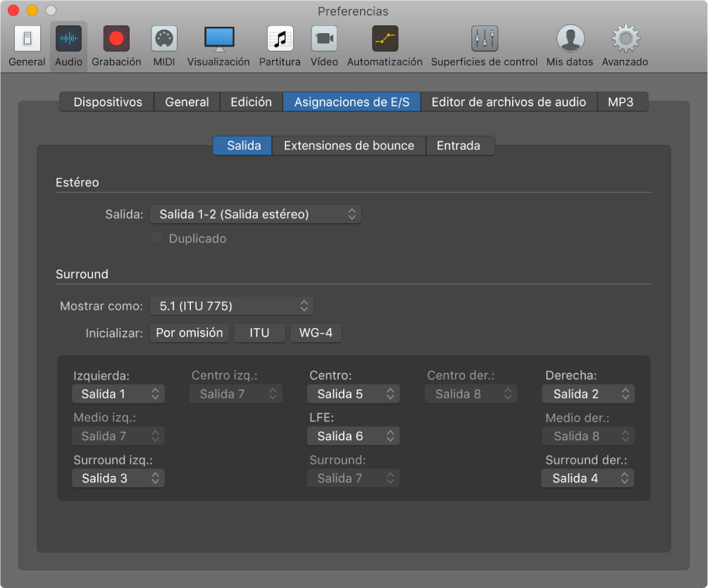Click the Por omisión button
Screen dimensions: 708x588
pyautogui.click(x=189, y=333)
